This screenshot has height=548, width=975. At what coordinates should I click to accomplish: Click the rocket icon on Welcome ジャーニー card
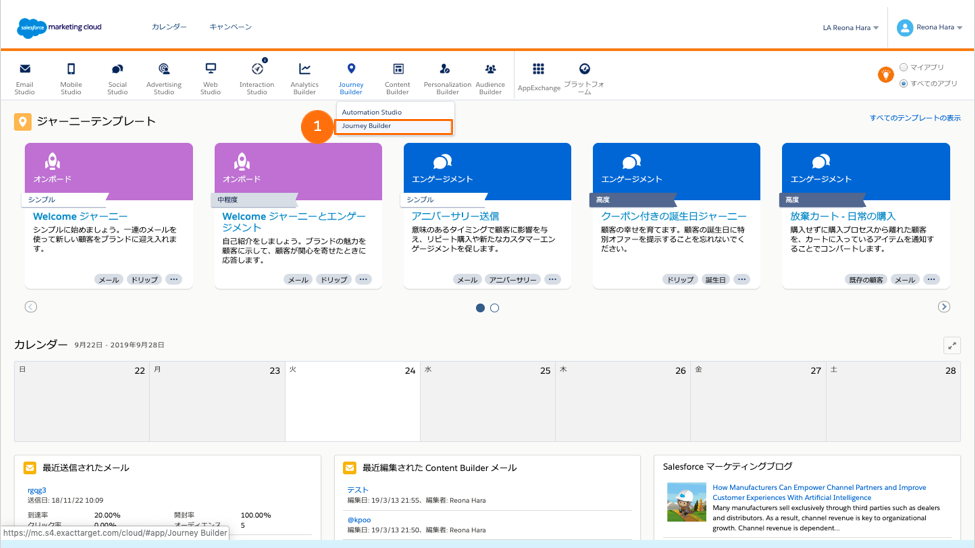[53, 162]
